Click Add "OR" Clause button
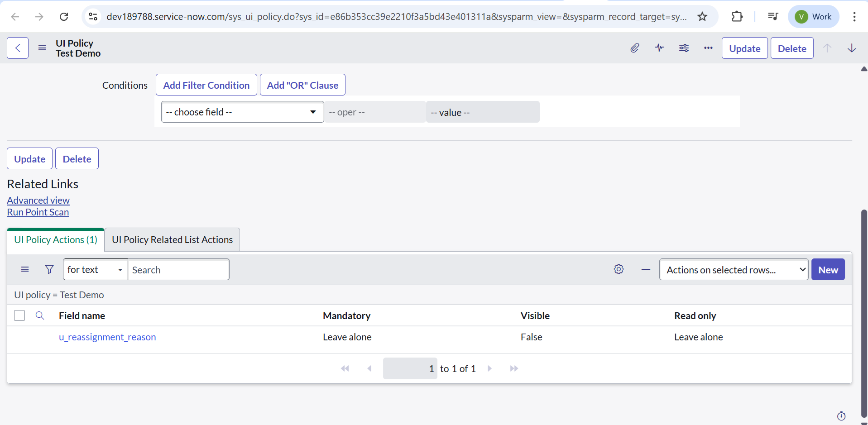 (302, 85)
